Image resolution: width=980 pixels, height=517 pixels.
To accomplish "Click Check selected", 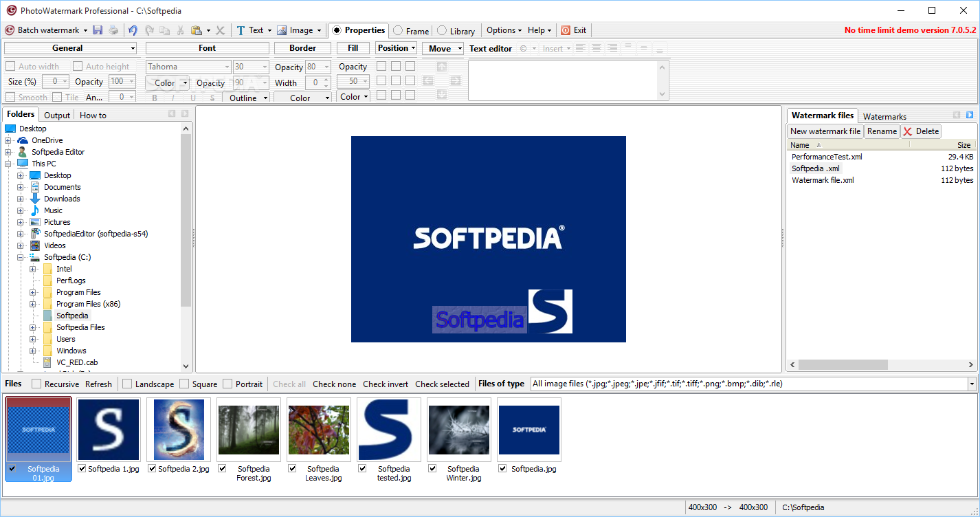I will [x=442, y=384].
